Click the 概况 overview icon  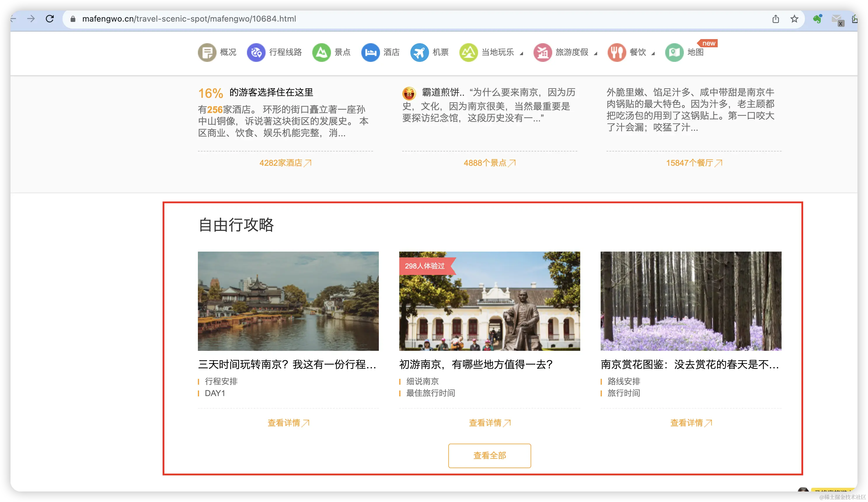coord(207,52)
